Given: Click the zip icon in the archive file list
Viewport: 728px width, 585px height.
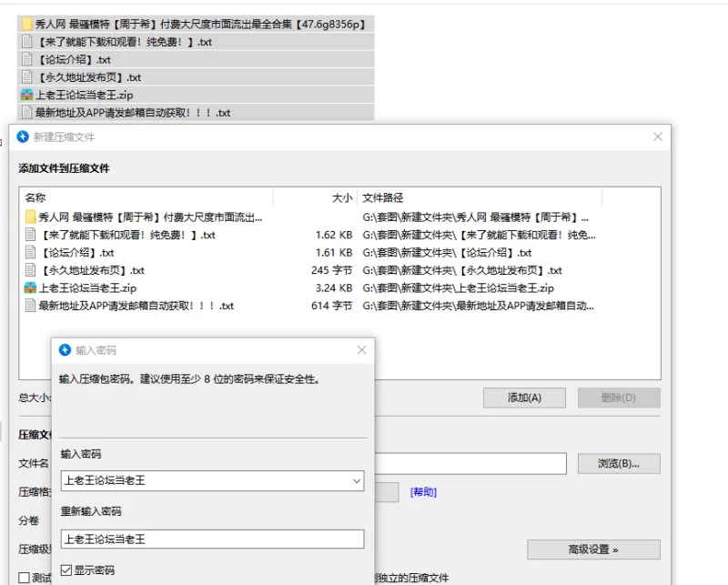Looking at the screenshot, I should (x=31, y=287).
